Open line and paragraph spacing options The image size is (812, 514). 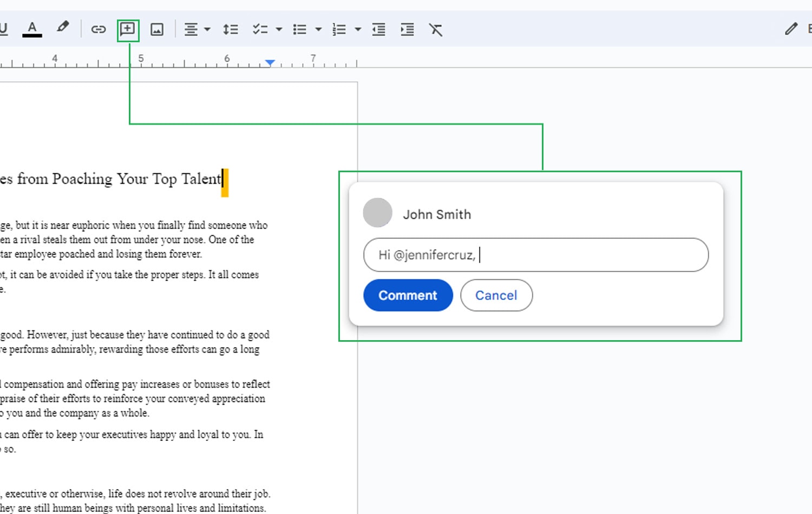(230, 29)
